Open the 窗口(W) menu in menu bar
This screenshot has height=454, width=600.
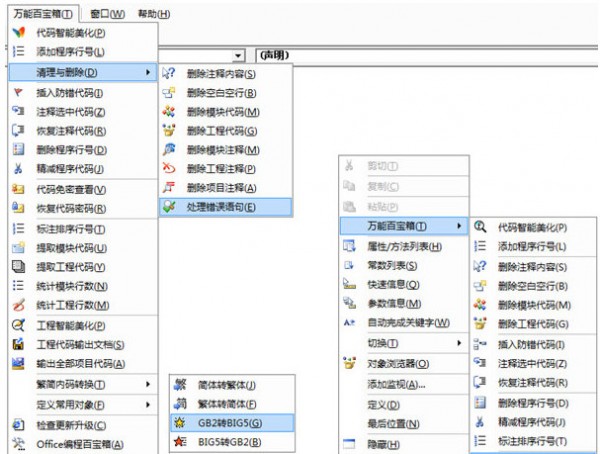pyautogui.click(x=105, y=14)
